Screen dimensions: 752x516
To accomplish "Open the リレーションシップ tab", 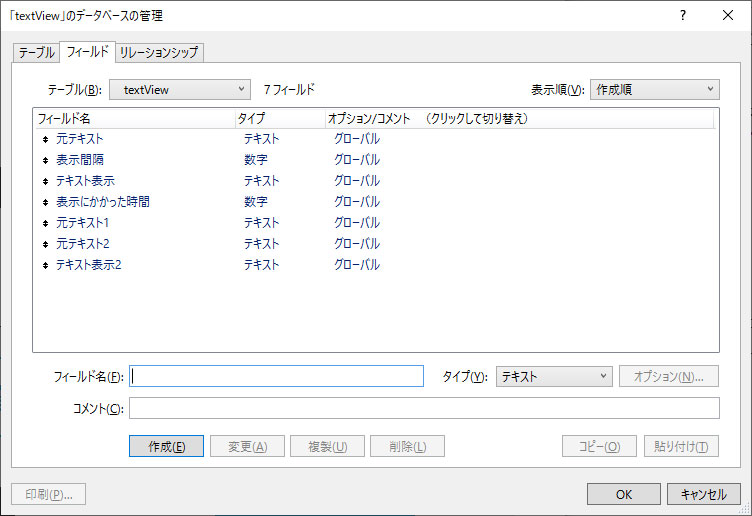I will [159, 52].
